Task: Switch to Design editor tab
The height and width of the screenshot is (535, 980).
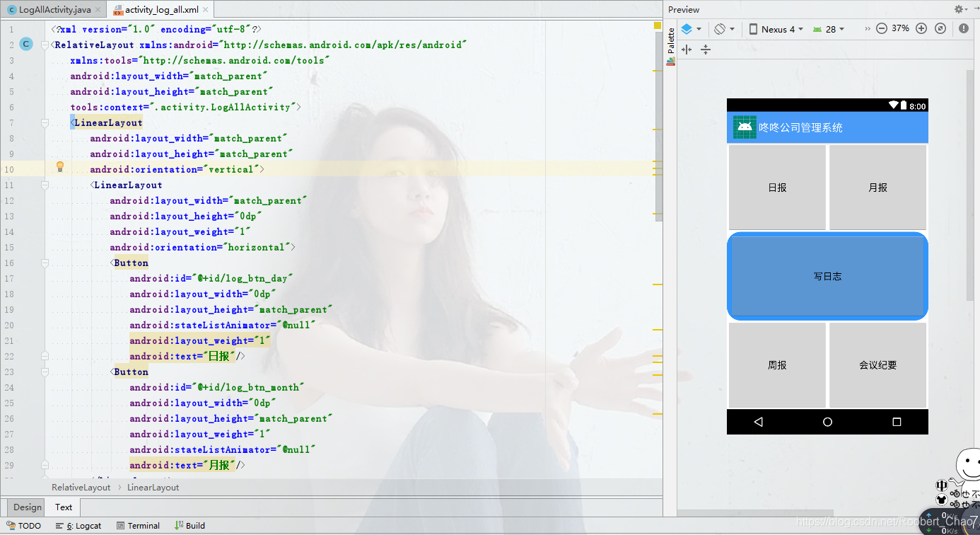Action: coord(28,507)
